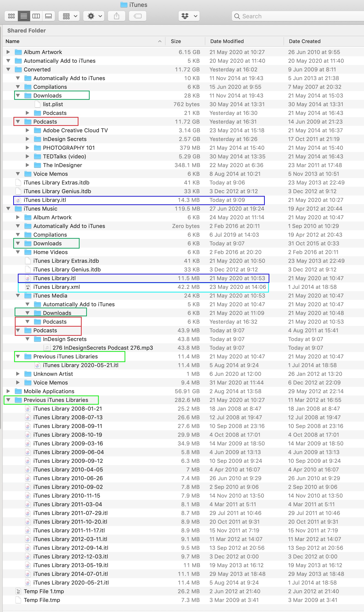The width and height of the screenshot is (364, 612).
Task: Select iTunes Library 2012-03-11.itl file icon
Action: click(x=28, y=539)
